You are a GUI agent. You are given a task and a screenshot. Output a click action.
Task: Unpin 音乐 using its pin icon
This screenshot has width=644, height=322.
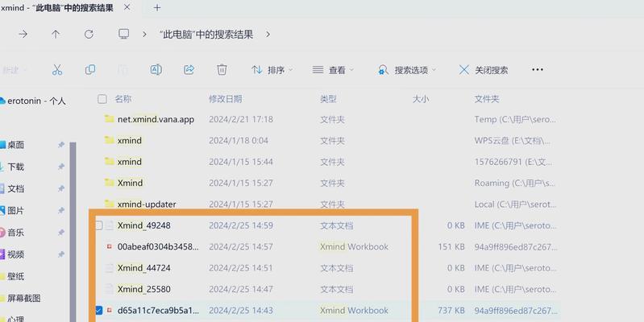pyautogui.click(x=61, y=232)
